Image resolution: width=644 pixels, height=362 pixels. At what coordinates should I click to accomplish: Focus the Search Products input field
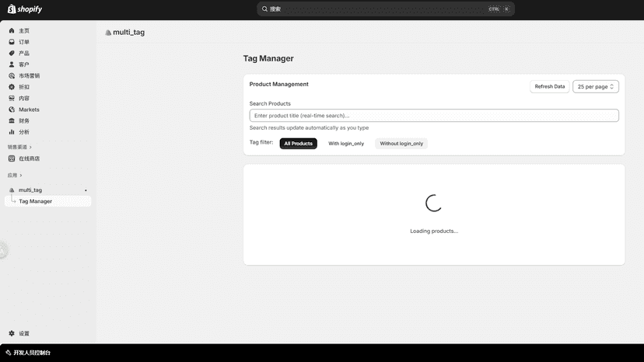click(434, 116)
